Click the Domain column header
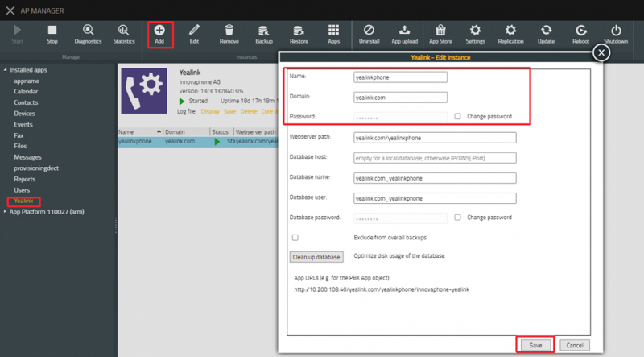 click(187, 132)
